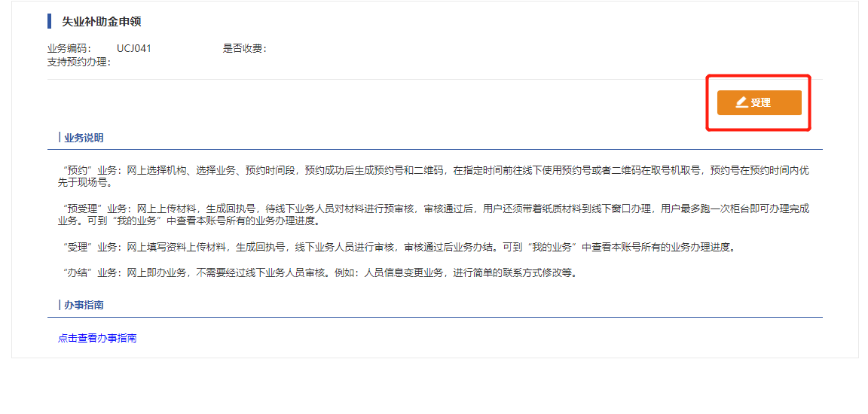Click the pencil icon inside 受理 button
Viewport: 868px width, 414px height.
(741, 103)
